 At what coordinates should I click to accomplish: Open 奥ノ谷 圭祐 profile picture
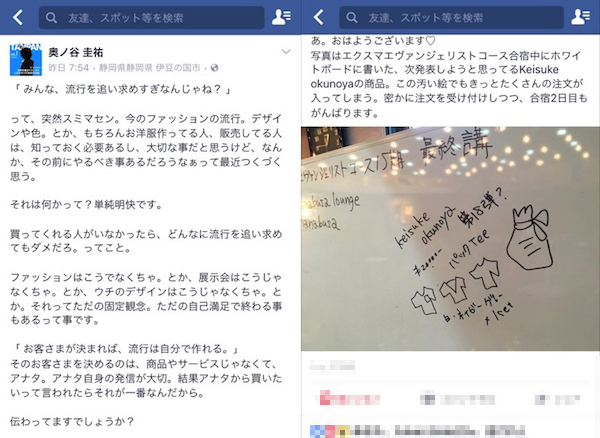point(26,60)
